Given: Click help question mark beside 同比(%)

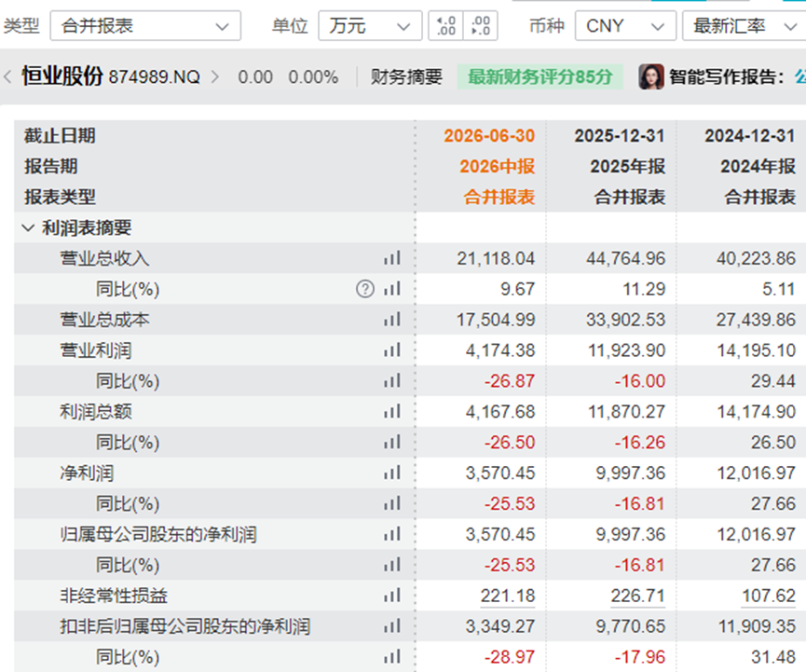Looking at the screenshot, I should (365, 289).
